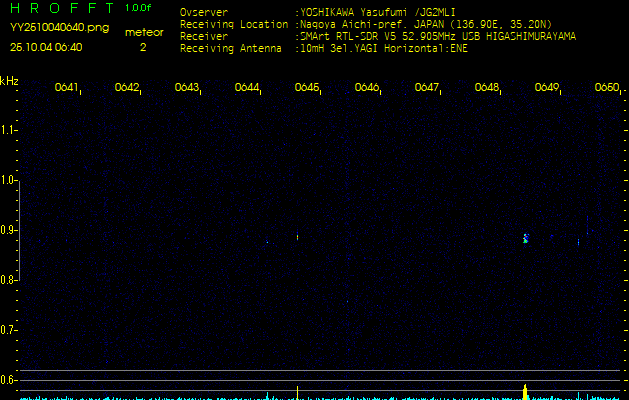
Task: Click the yellow intensity spike below 0648 echo
Action: pyautogui.click(x=526, y=392)
